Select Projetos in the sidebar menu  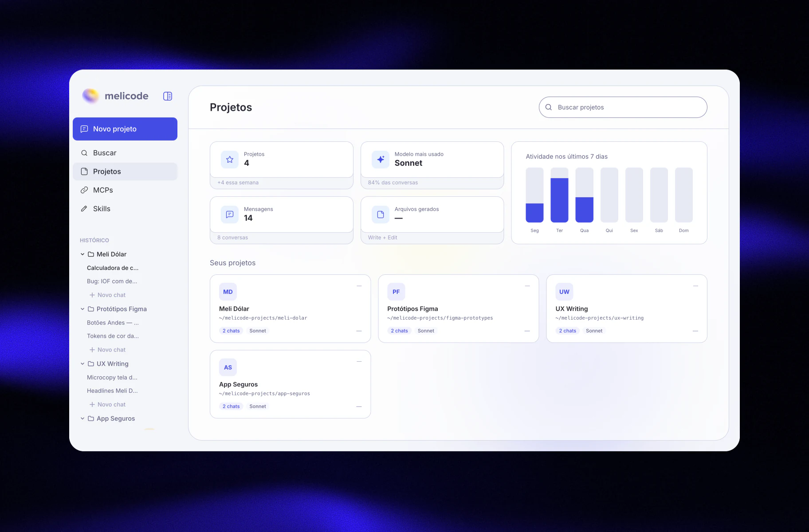pyautogui.click(x=125, y=172)
